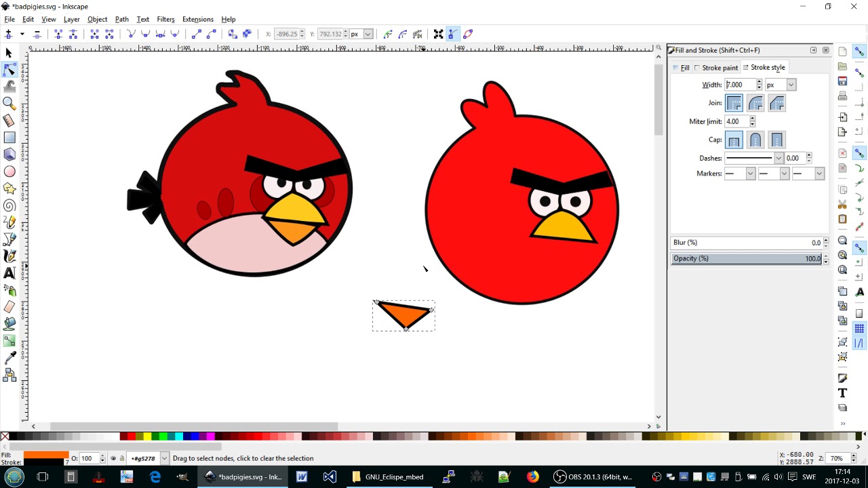Open insert node options dropdown arrow

tap(22, 34)
